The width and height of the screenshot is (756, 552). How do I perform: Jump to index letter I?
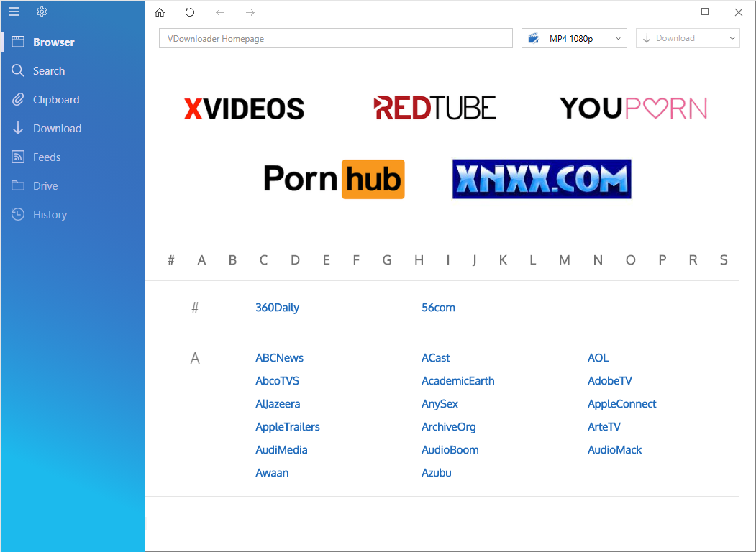pos(448,261)
